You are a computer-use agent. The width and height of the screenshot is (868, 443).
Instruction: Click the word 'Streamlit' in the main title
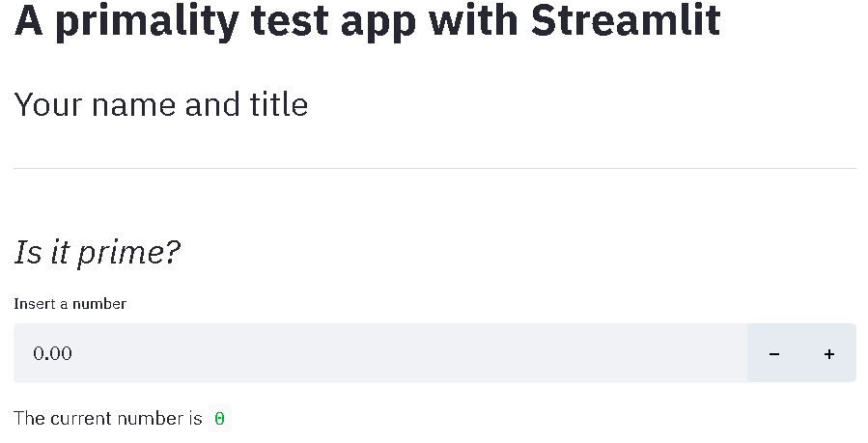(626, 19)
